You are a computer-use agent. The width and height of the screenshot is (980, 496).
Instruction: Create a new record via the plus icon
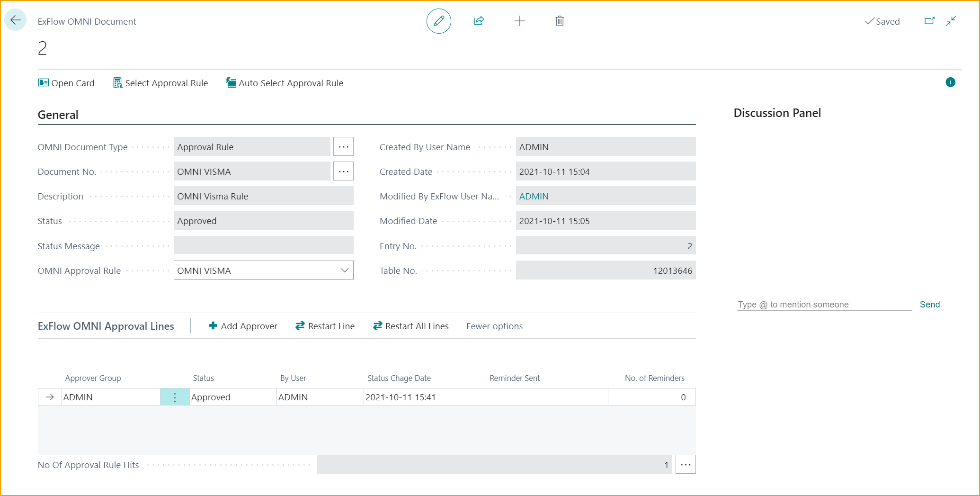click(519, 21)
